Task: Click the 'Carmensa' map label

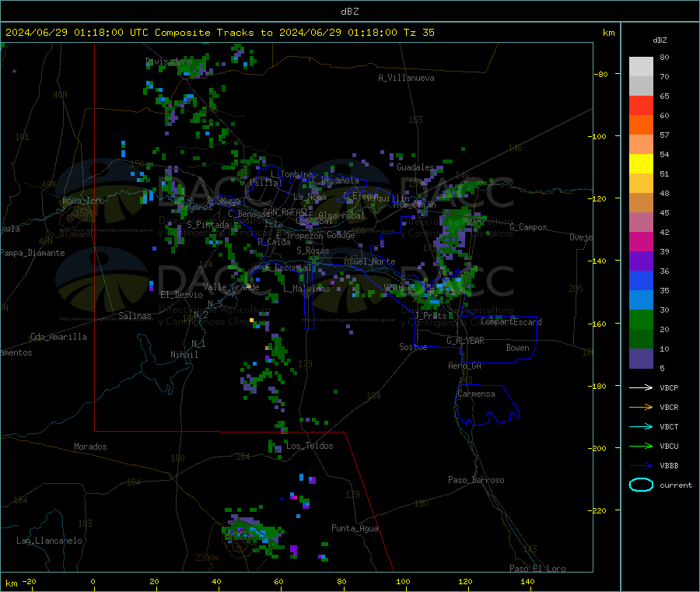Action: [476, 394]
